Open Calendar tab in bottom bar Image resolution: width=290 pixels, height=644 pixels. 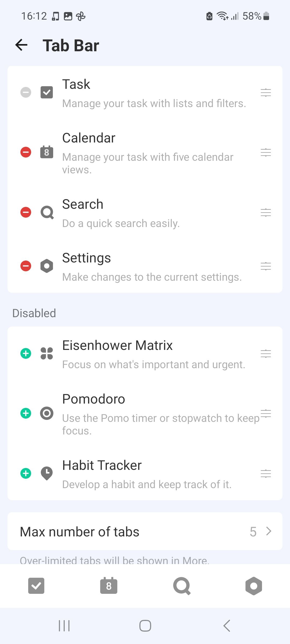(x=109, y=586)
